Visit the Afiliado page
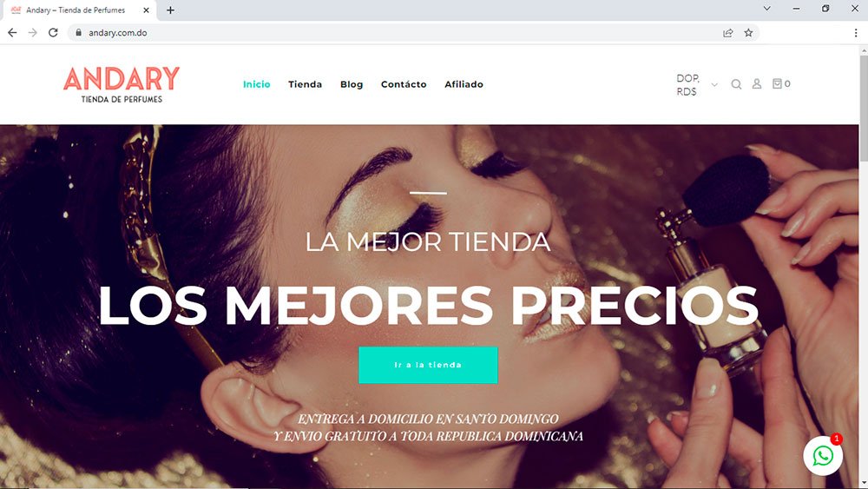The height and width of the screenshot is (489, 868). pos(464,84)
